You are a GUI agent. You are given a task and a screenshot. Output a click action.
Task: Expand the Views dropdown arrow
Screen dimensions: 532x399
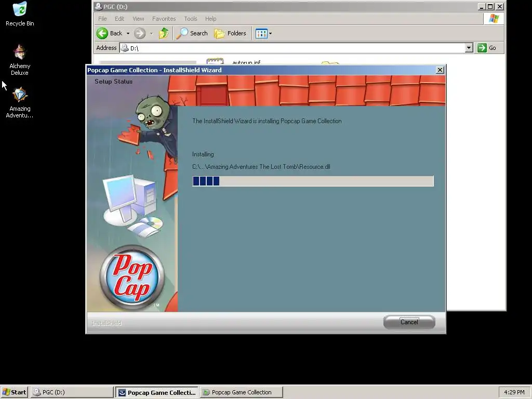[x=270, y=33]
